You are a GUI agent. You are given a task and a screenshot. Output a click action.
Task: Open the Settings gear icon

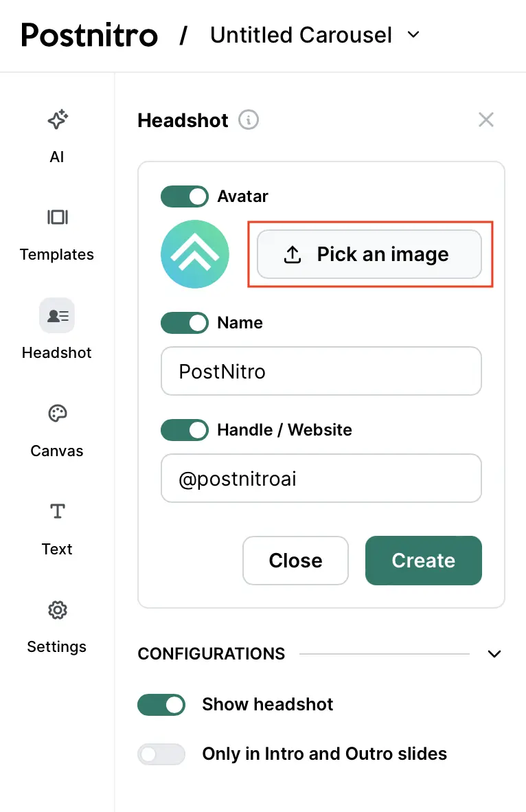click(57, 610)
